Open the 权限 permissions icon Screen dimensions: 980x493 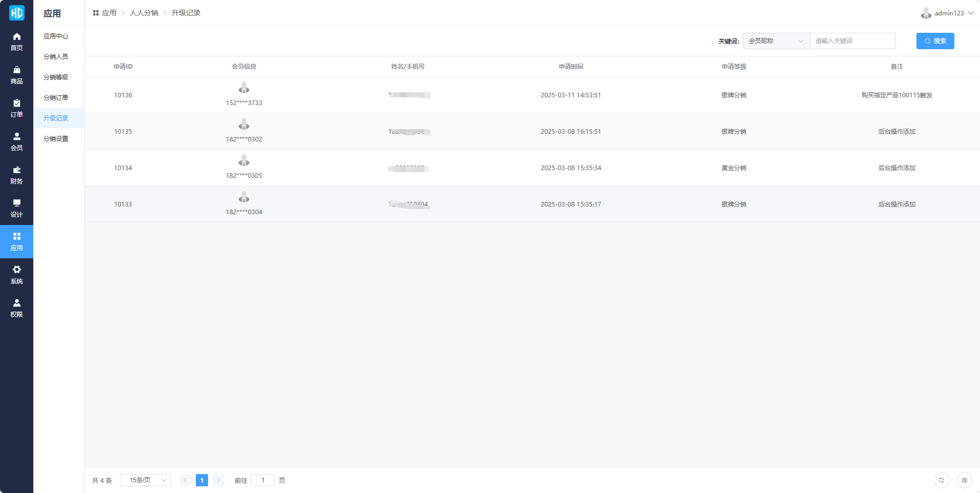pos(16,308)
